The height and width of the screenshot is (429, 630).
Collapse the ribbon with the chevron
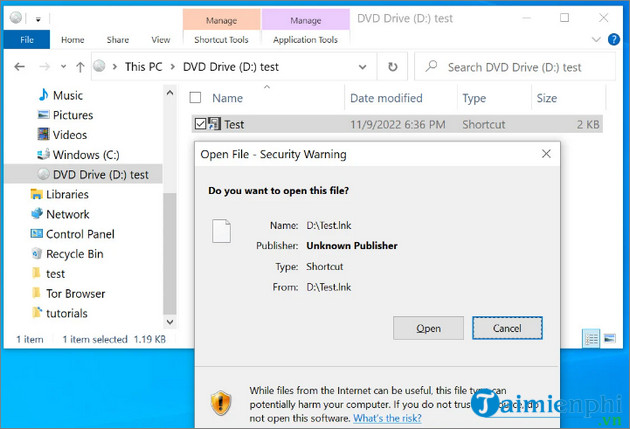click(596, 39)
